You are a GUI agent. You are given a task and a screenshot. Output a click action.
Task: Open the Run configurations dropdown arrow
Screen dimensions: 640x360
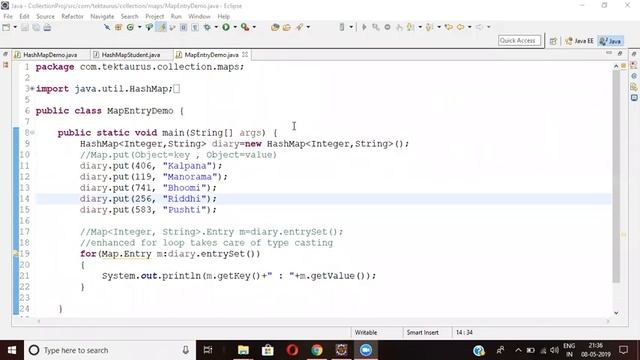pos(235,27)
